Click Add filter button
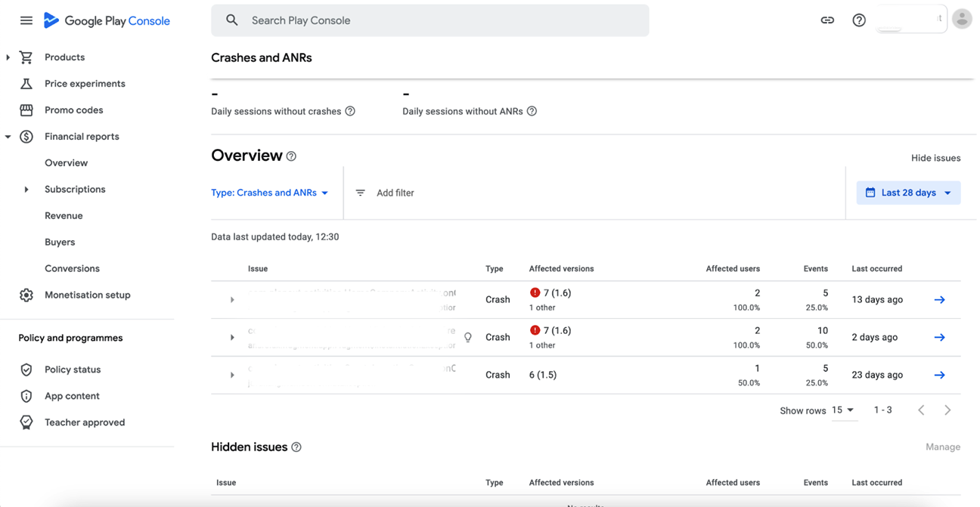The height and width of the screenshot is (507, 980). point(386,193)
